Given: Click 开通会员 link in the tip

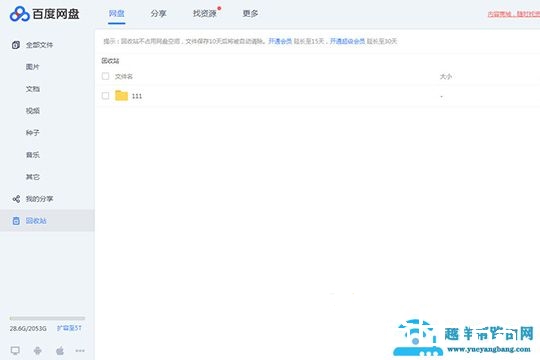Looking at the screenshot, I should click(x=280, y=41).
